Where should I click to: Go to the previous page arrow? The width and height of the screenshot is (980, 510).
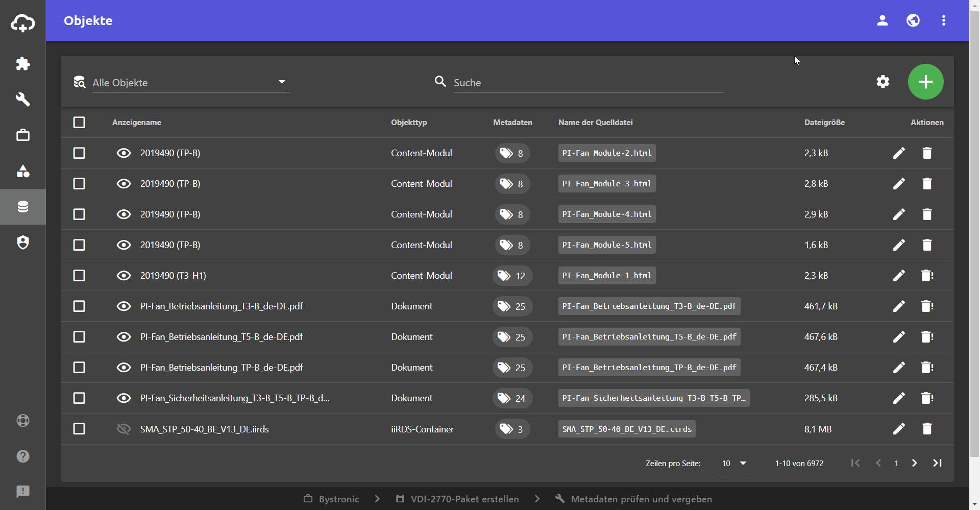pyautogui.click(x=878, y=463)
